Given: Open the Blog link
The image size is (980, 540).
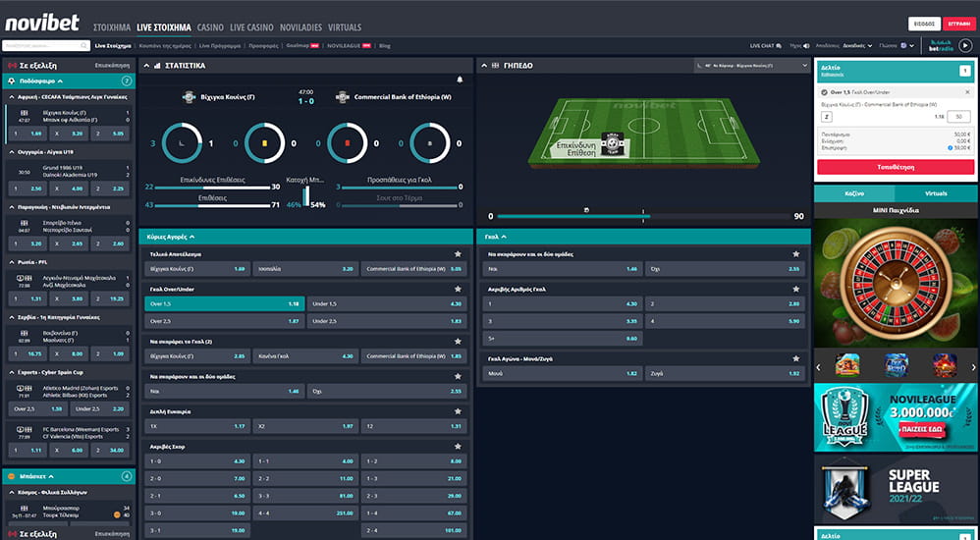Looking at the screenshot, I should (384, 45).
